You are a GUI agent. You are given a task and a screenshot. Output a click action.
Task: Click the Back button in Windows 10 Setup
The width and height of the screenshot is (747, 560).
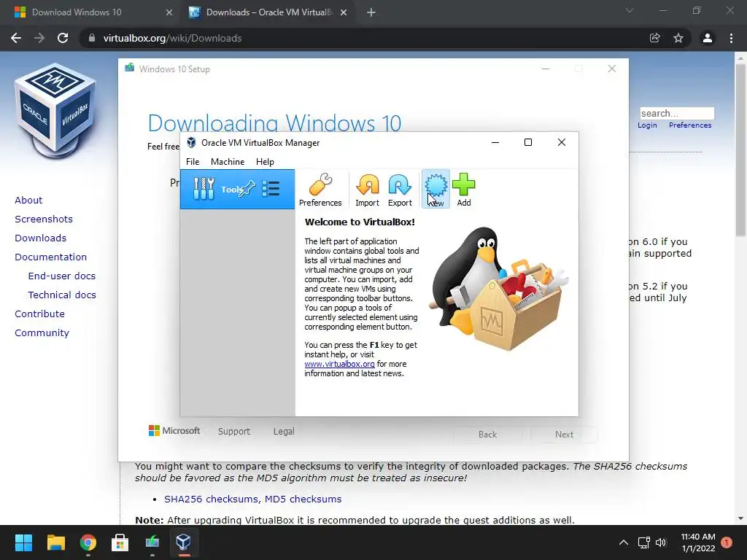pyautogui.click(x=488, y=435)
